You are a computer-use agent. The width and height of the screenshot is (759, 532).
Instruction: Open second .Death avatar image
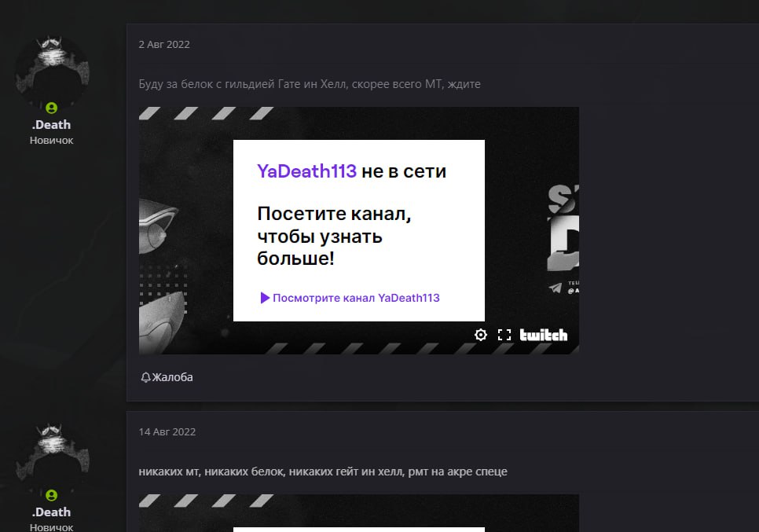pyautogui.click(x=53, y=458)
